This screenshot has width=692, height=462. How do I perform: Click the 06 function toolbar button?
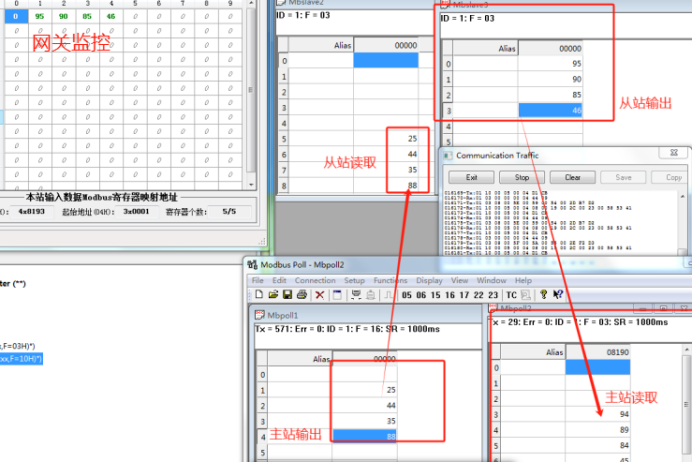click(x=421, y=295)
